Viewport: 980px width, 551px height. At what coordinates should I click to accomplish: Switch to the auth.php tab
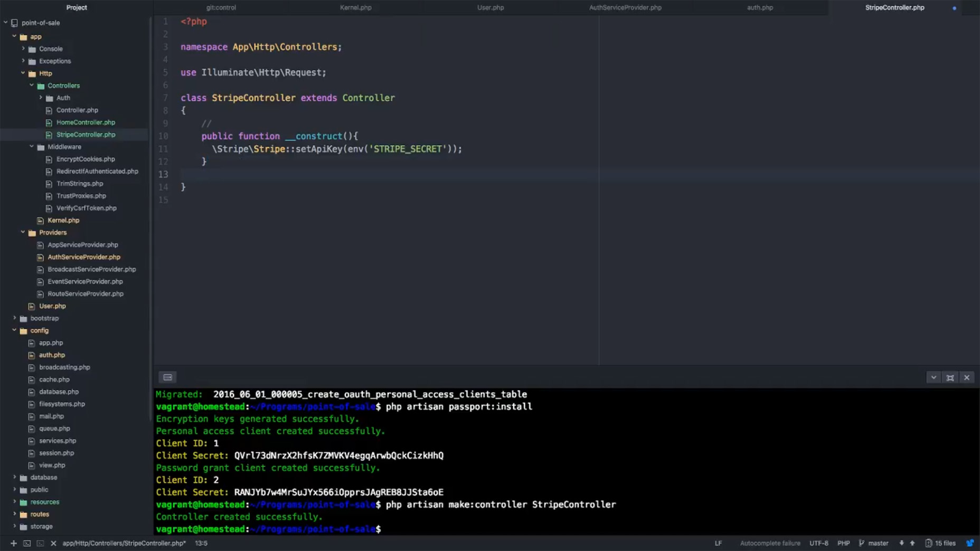pyautogui.click(x=760, y=7)
